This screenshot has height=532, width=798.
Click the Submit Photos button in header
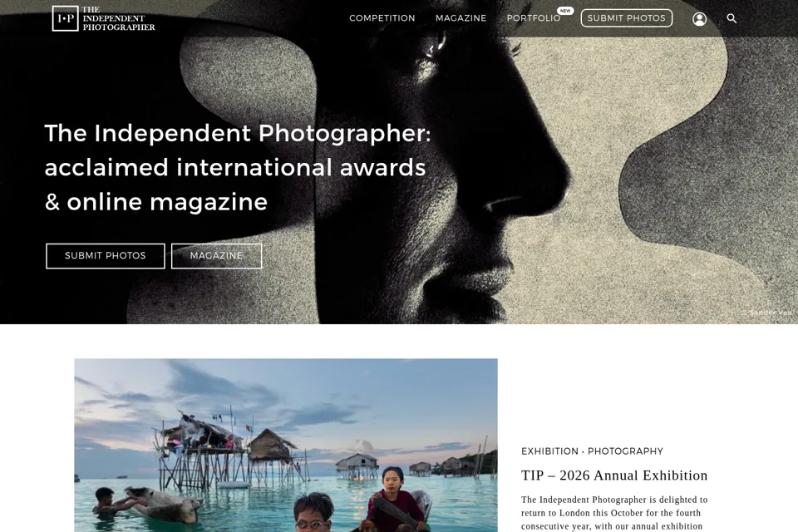627,18
